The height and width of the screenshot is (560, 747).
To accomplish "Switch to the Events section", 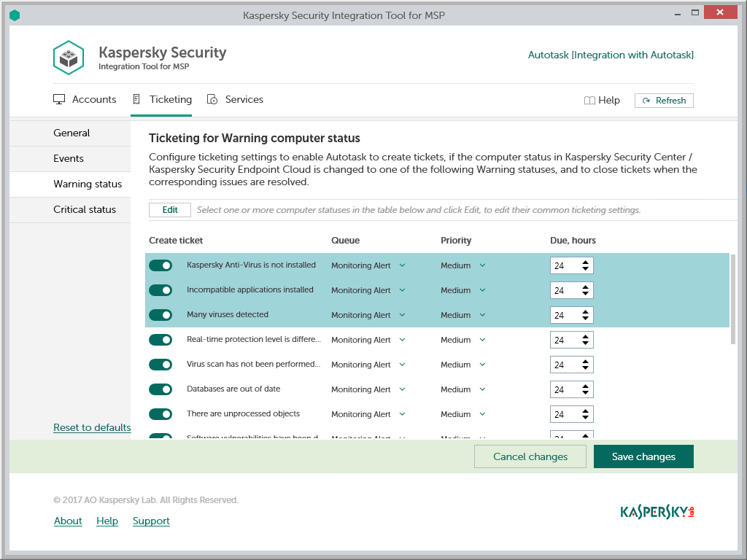I will tap(69, 159).
